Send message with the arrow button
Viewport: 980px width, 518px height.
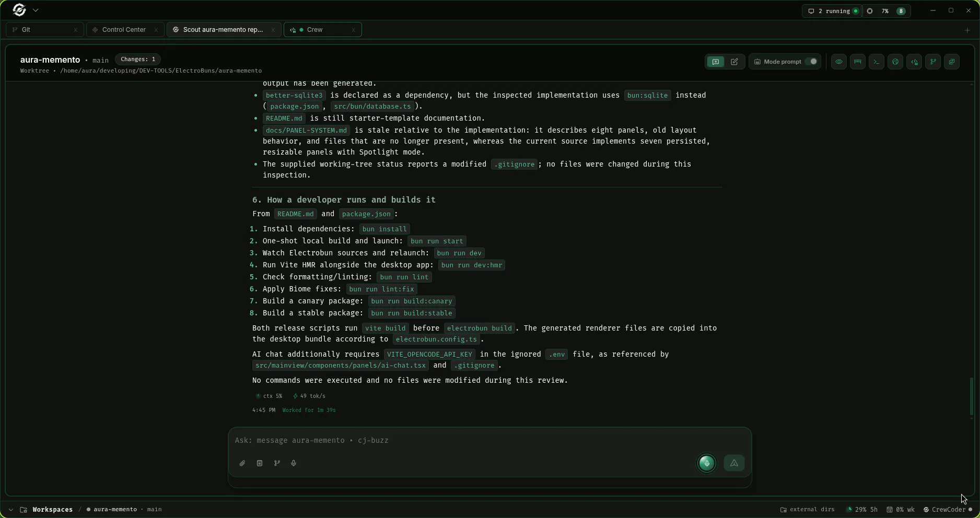(x=734, y=463)
